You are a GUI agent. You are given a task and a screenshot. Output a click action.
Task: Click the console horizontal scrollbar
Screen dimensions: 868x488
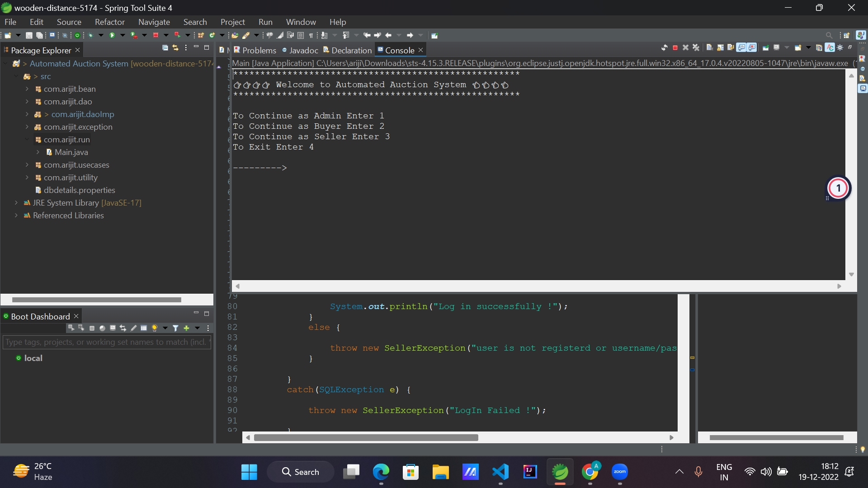tap(538, 286)
